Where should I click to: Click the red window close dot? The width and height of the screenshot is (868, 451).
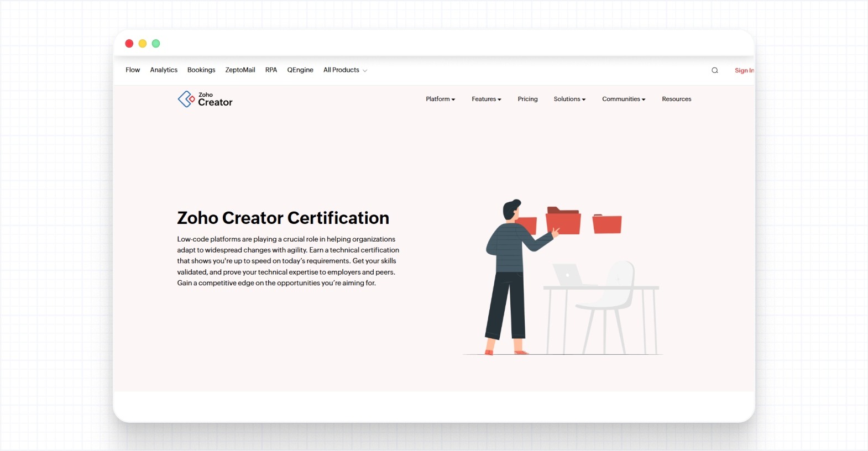[129, 44]
